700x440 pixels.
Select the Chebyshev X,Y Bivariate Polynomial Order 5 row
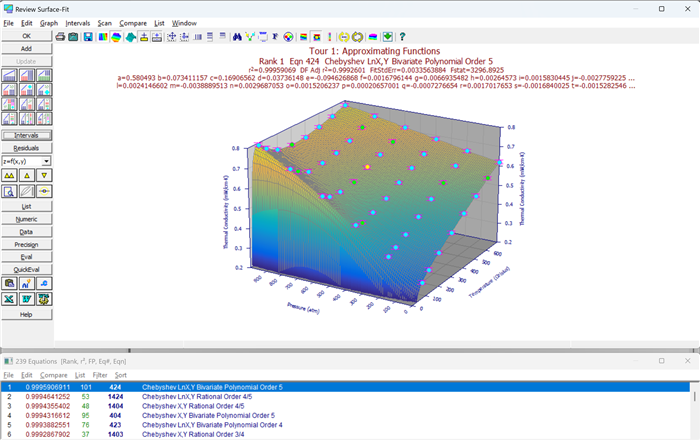tap(345, 415)
